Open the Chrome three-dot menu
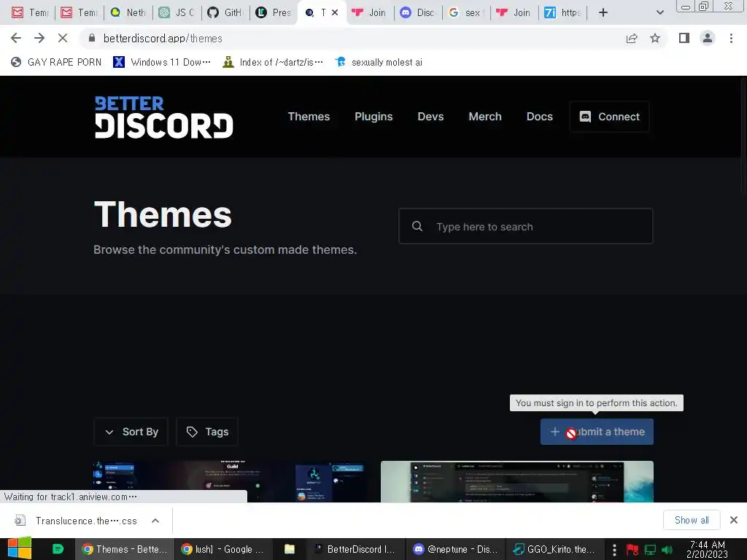747x560 pixels. tap(731, 38)
